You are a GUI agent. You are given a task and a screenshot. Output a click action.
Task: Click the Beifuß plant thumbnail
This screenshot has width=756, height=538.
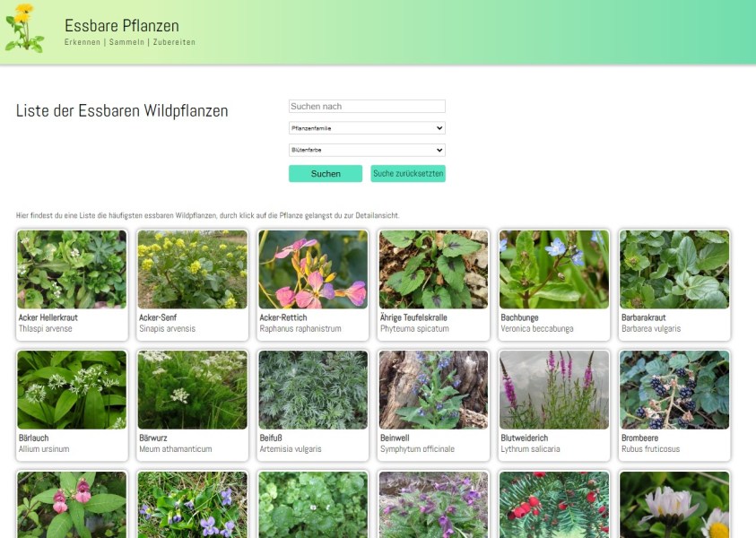pos(313,390)
